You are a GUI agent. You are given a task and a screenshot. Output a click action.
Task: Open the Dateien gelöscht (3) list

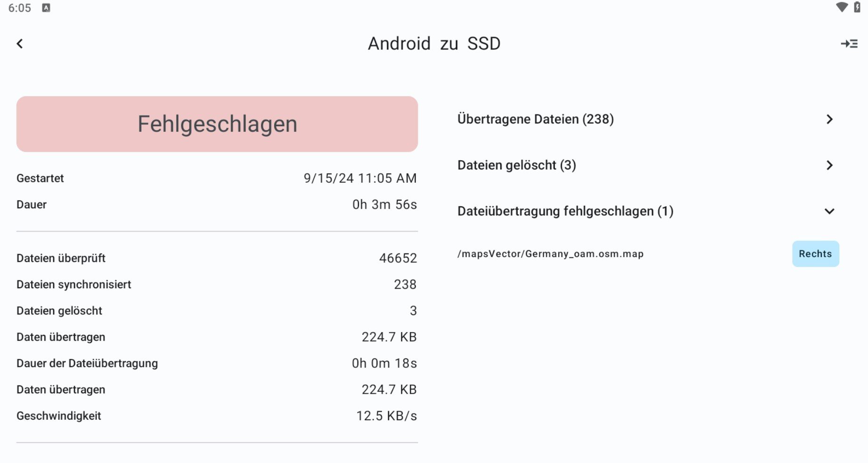coord(517,165)
